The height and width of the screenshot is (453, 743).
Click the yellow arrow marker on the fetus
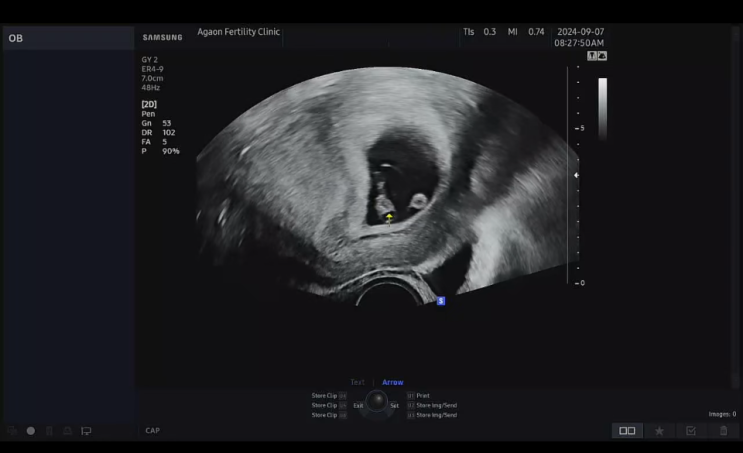pos(389,217)
